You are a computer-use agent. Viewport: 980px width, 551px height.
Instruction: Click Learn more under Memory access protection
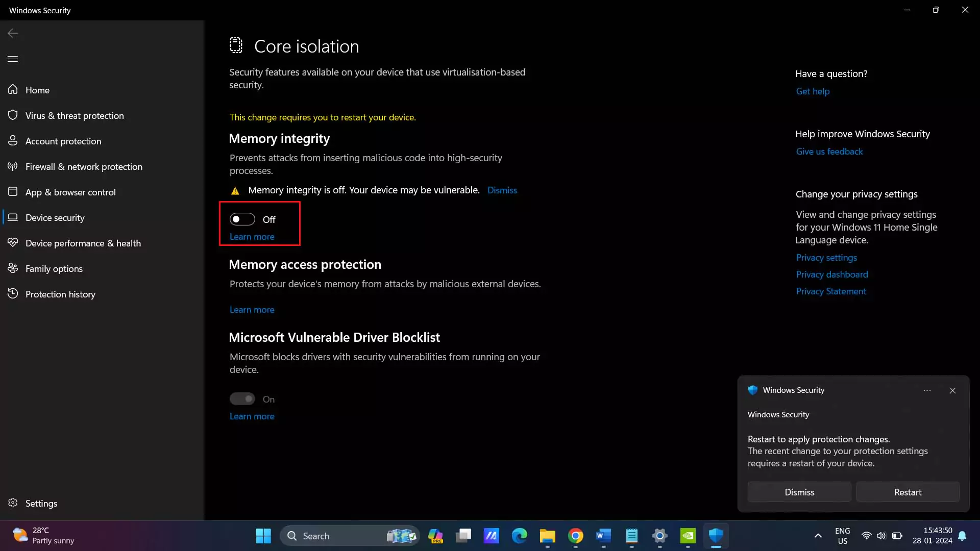(252, 310)
